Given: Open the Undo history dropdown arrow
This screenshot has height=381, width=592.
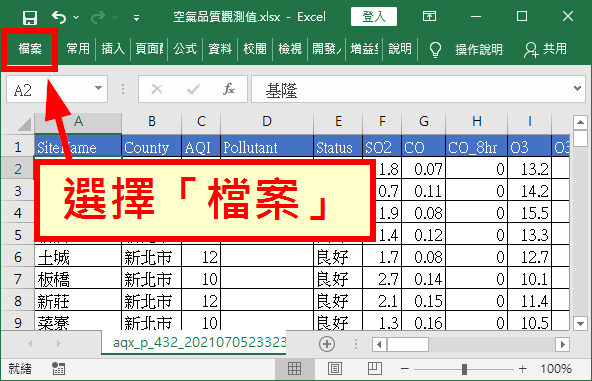Looking at the screenshot, I should click(x=76, y=17).
